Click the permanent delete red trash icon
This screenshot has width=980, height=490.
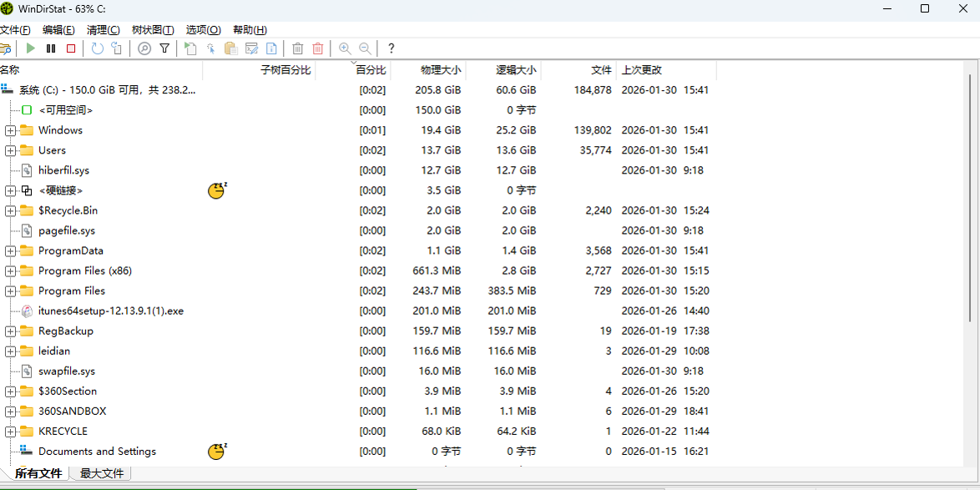pos(317,48)
